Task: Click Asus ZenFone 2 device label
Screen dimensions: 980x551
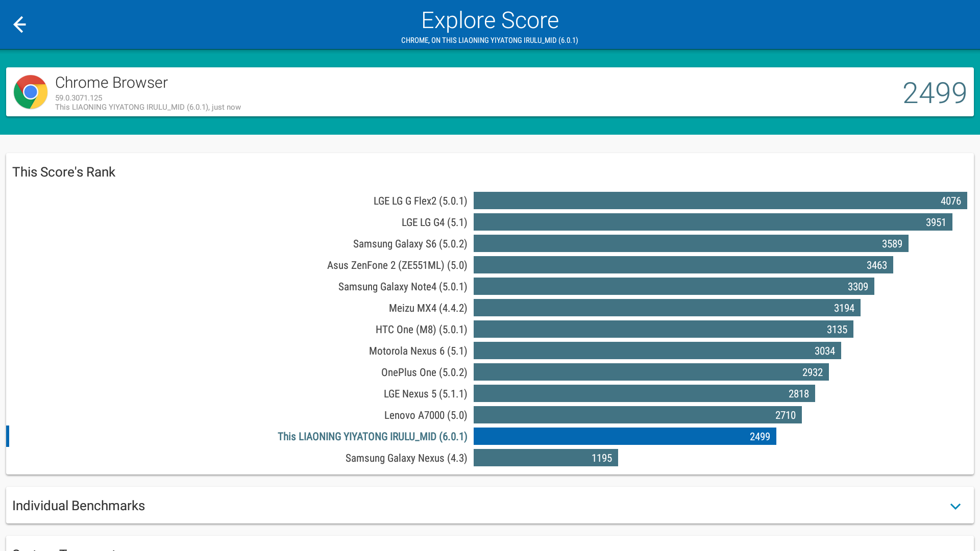Action: point(397,265)
